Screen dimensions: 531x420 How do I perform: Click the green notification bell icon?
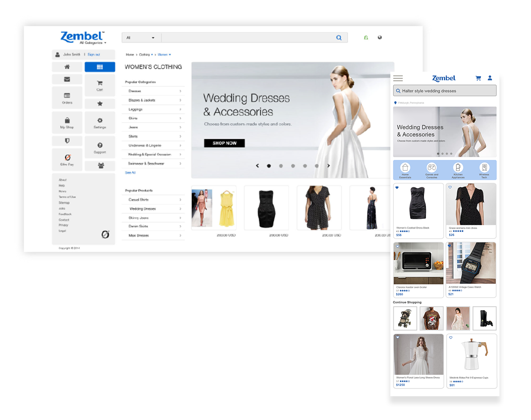366,38
